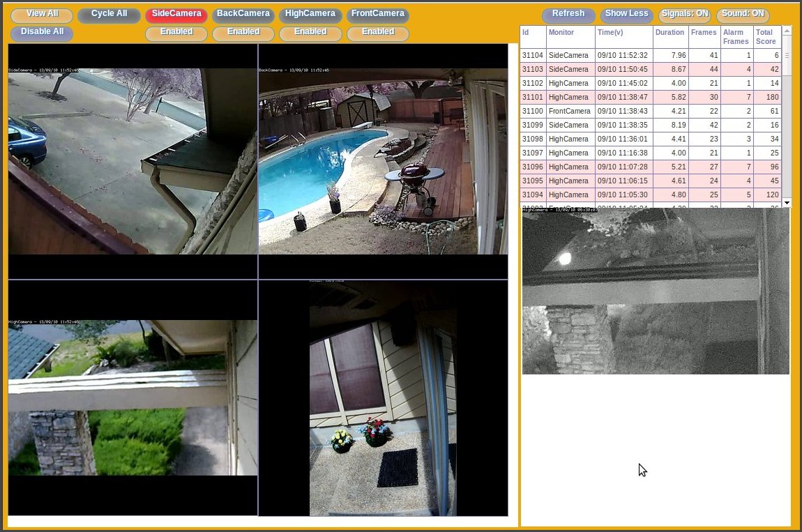Click the events table scrollbar thumb
This screenshot has height=532, width=802.
pos(787,55)
